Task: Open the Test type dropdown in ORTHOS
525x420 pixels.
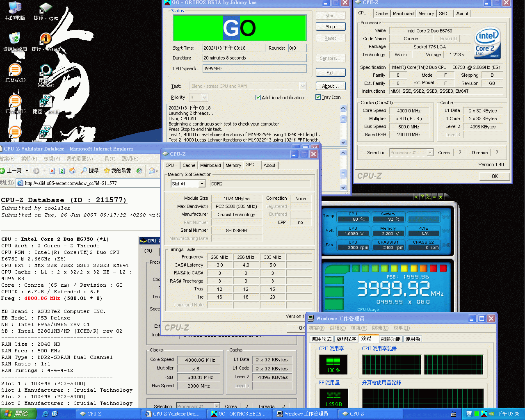Action: point(303,86)
